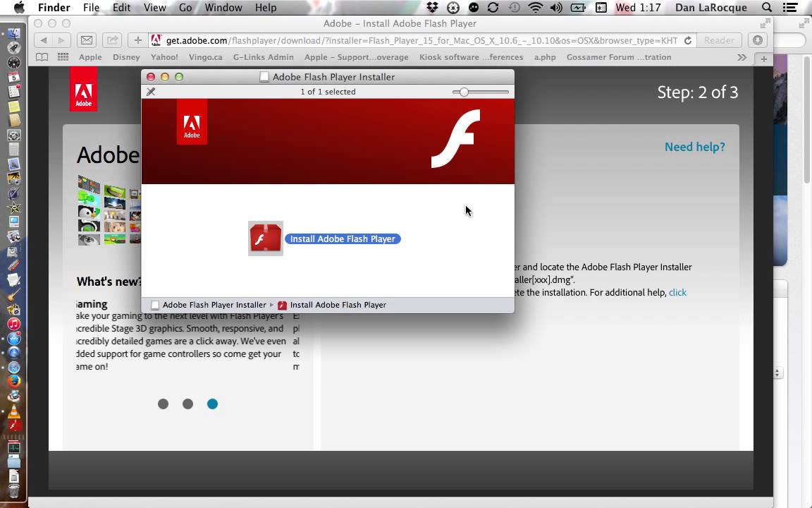The image size is (812, 508).
Task: Open the Vingo.ca bookmark
Action: coord(206,58)
